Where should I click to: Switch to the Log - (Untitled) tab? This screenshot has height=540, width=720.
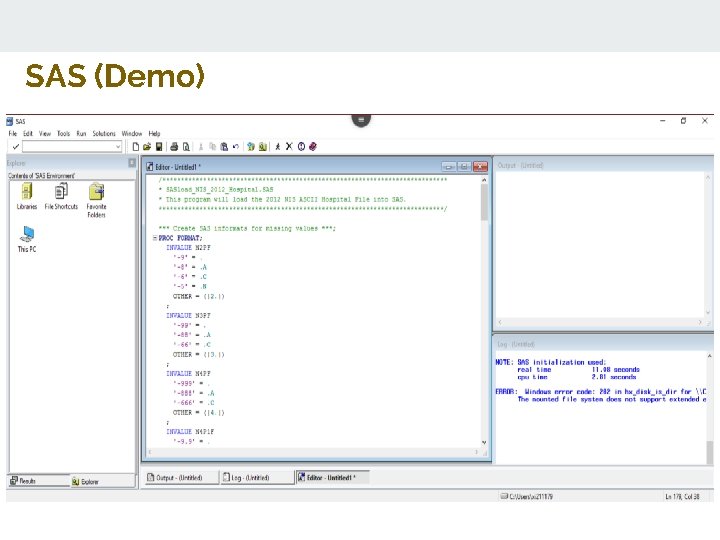pos(256,478)
